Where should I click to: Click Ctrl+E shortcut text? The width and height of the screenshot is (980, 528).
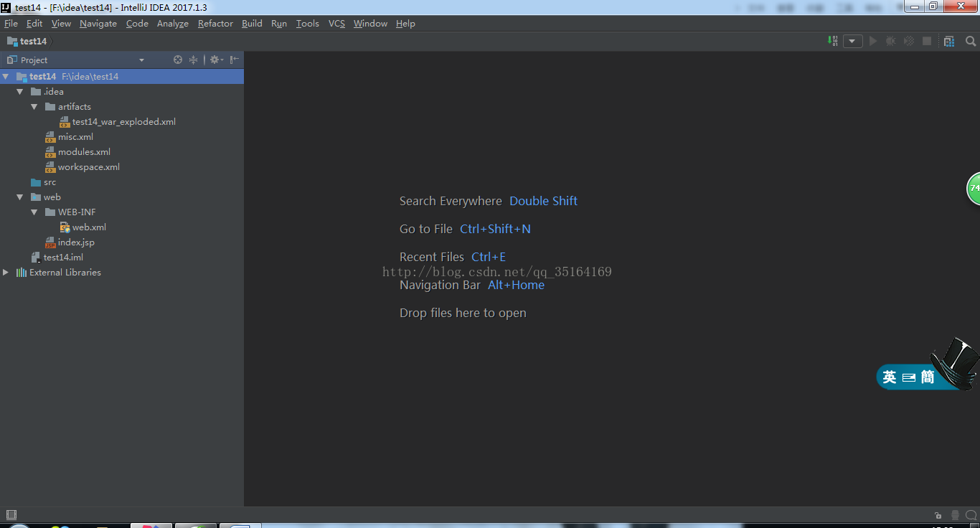(x=489, y=257)
